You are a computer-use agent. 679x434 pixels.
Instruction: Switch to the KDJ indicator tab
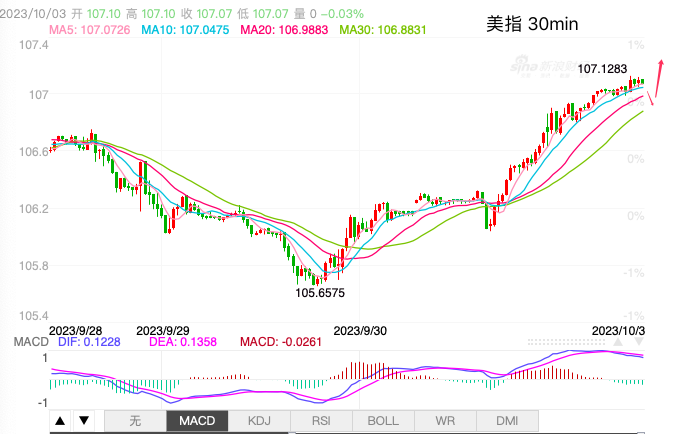(259, 421)
